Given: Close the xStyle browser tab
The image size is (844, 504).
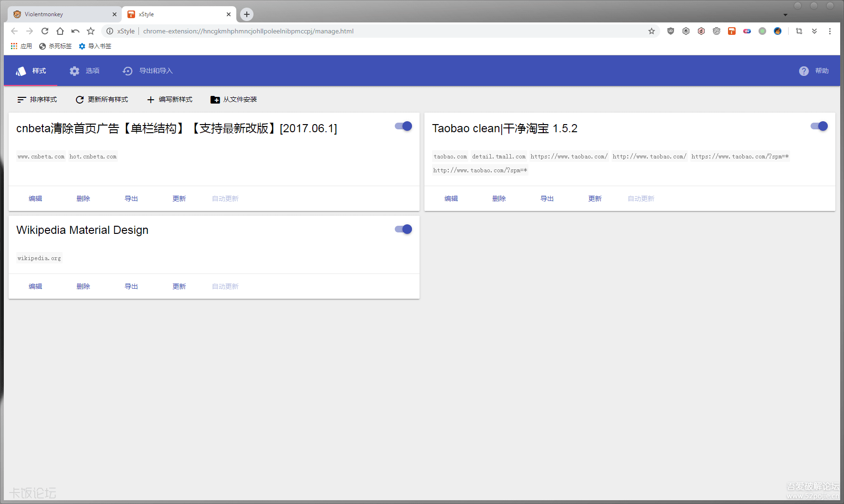Looking at the screenshot, I should (x=229, y=14).
